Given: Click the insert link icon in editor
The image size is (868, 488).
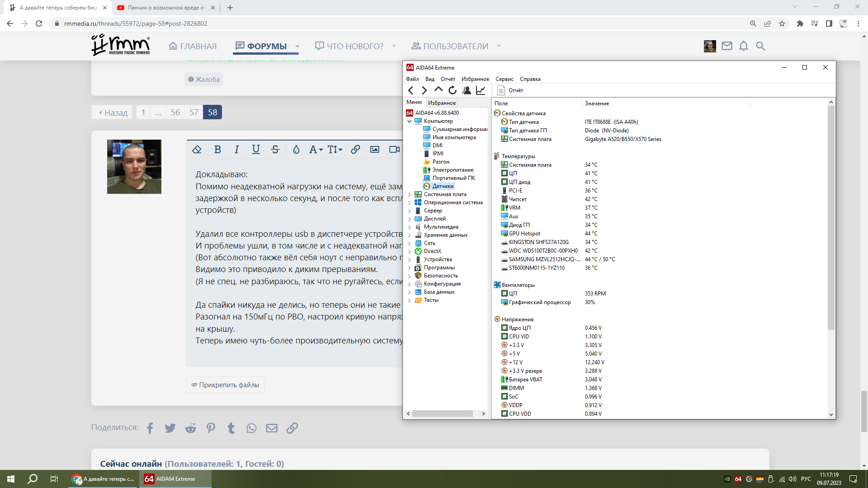Looking at the screenshot, I should [355, 150].
